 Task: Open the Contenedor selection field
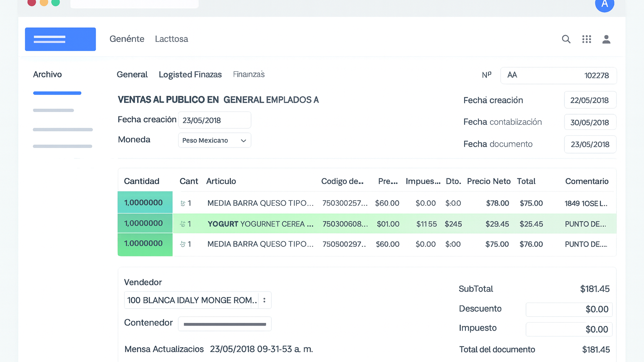tap(225, 324)
